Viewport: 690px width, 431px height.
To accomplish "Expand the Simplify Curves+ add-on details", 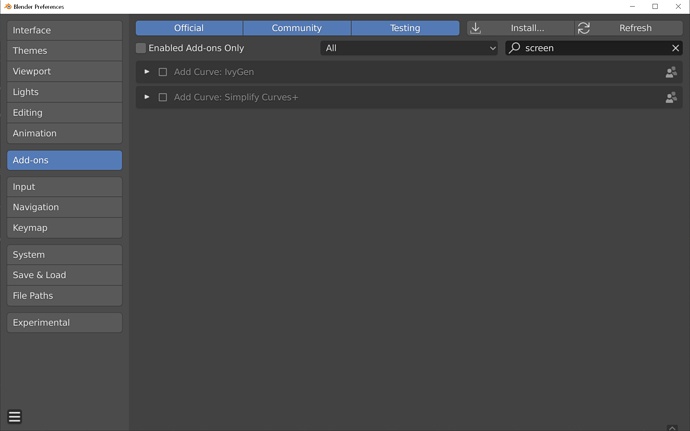I will (147, 96).
